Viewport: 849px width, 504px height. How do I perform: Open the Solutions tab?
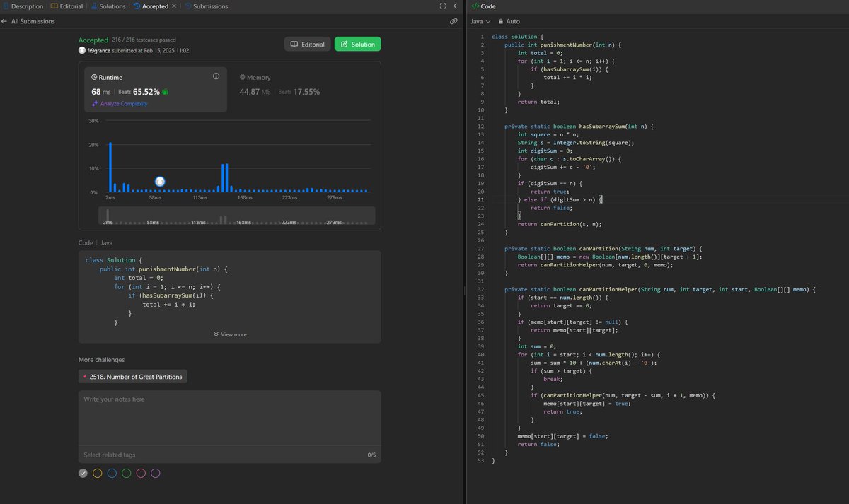[108, 6]
